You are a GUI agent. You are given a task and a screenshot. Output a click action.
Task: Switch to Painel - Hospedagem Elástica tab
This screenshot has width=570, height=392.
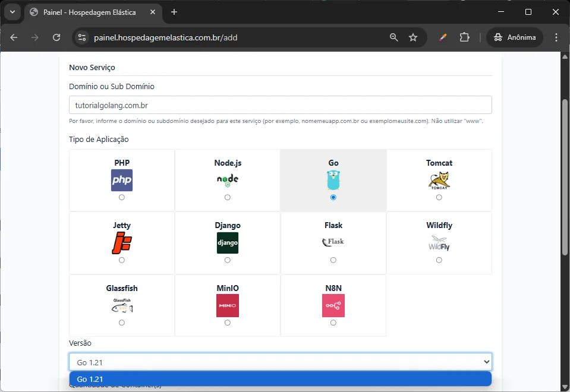94,12
